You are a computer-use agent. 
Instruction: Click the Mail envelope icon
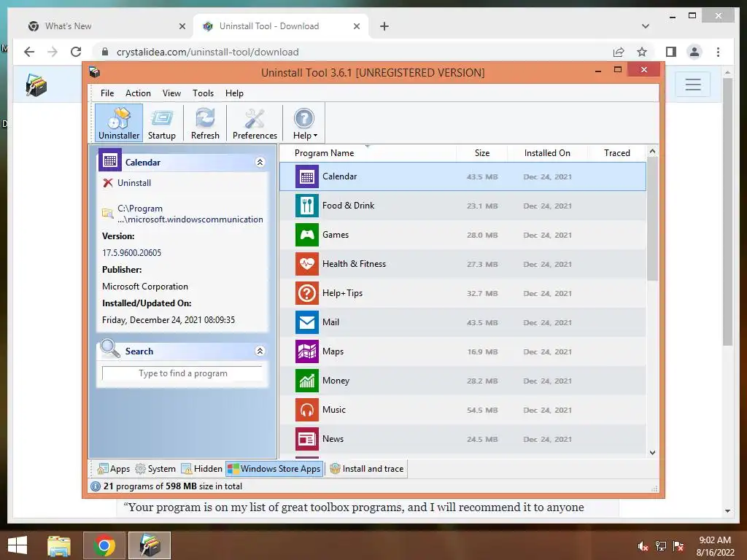[307, 322]
